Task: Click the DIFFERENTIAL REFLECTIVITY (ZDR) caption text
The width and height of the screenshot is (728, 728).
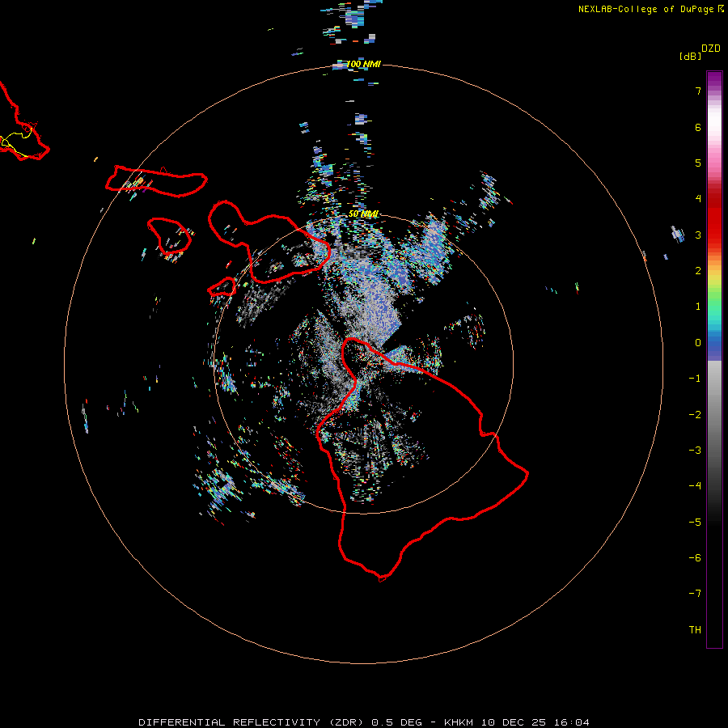Action: coord(253,722)
